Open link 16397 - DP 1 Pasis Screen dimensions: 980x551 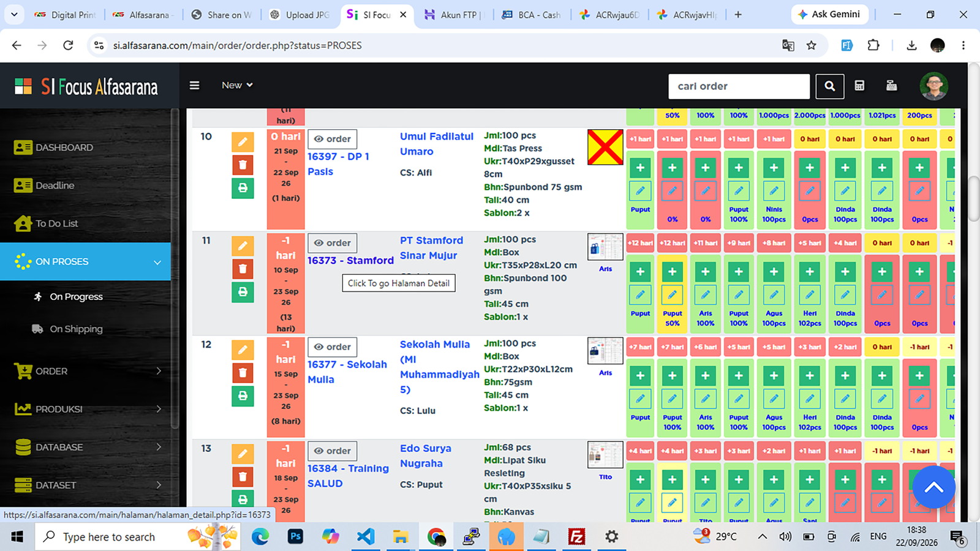point(338,164)
